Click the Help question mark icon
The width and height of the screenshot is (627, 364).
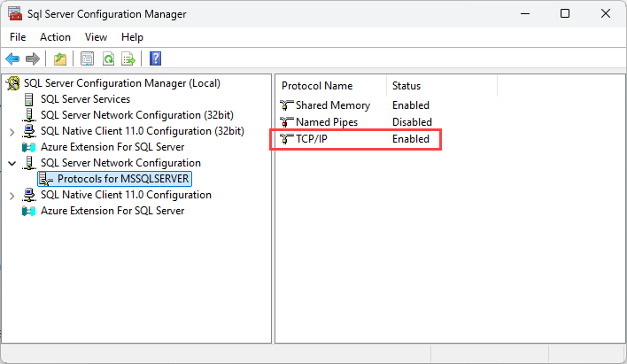click(156, 59)
